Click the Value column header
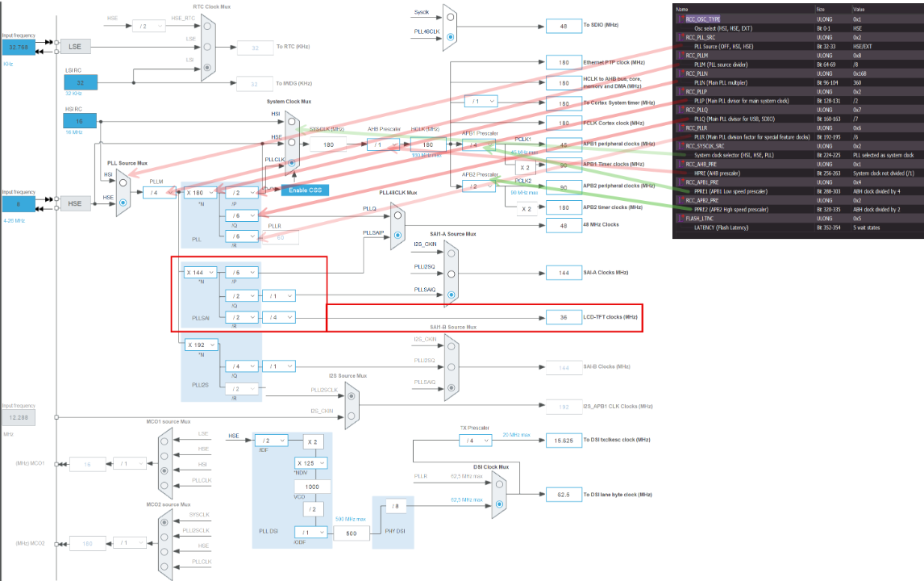 pyautogui.click(x=859, y=9)
